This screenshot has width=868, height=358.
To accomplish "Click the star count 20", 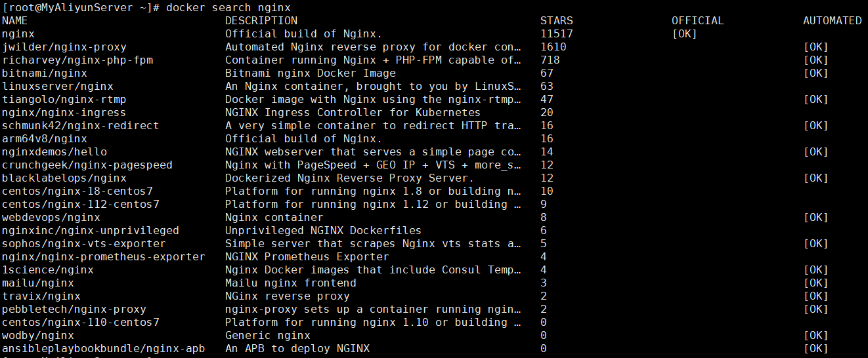I will (x=547, y=112).
